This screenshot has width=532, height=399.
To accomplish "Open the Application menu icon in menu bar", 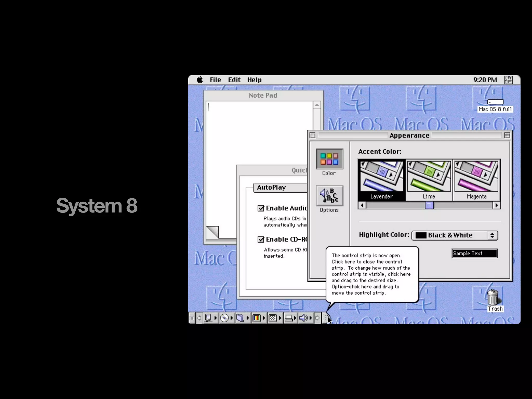I will pyautogui.click(x=508, y=80).
